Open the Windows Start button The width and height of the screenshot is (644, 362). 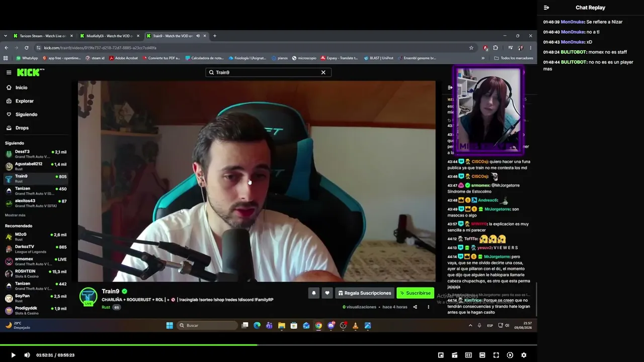point(170,325)
